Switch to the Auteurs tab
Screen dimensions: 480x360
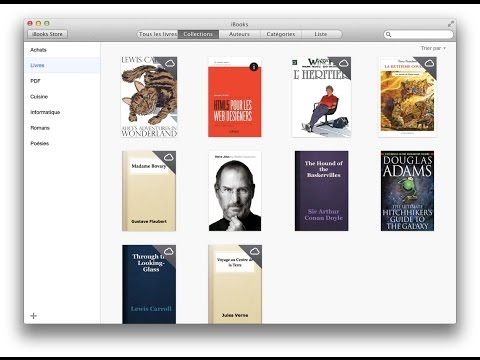[x=239, y=34]
